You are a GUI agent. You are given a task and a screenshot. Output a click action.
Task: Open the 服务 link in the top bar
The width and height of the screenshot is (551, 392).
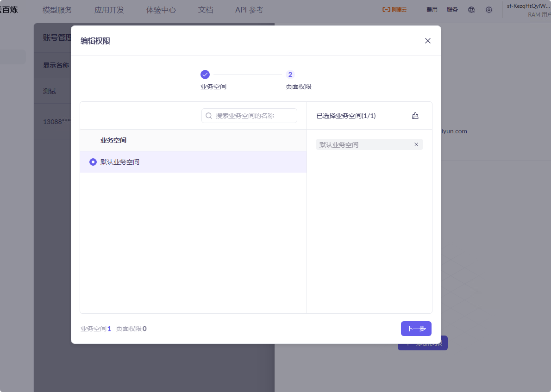tap(452, 9)
